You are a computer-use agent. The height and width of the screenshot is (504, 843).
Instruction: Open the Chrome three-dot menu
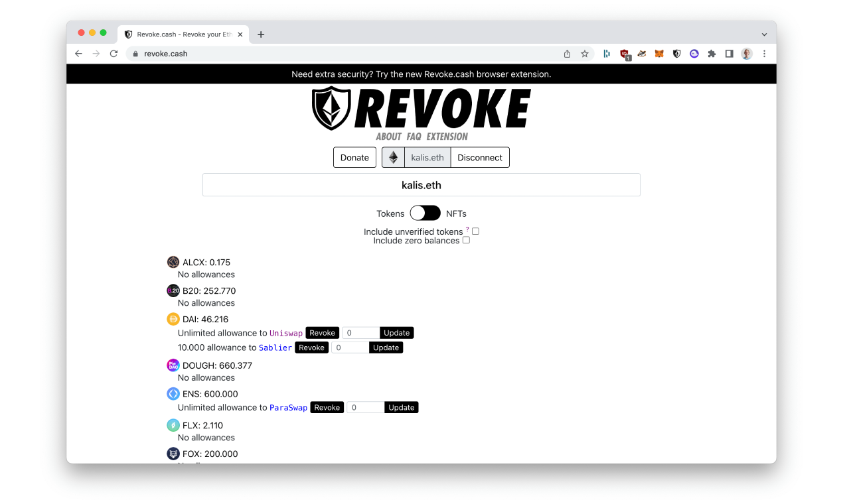[764, 54]
